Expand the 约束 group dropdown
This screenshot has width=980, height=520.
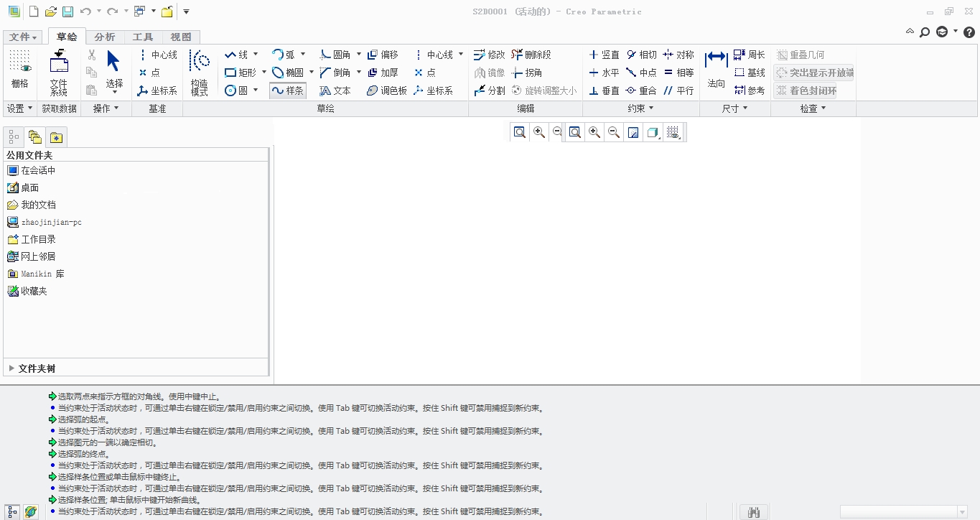(640, 108)
